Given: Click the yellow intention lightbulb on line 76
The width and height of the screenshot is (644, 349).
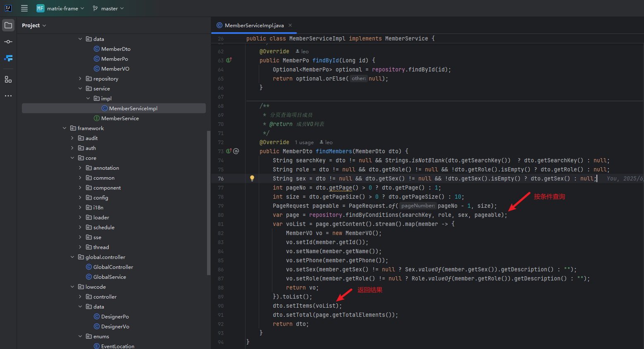Looking at the screenshot, I should (252, 178).
